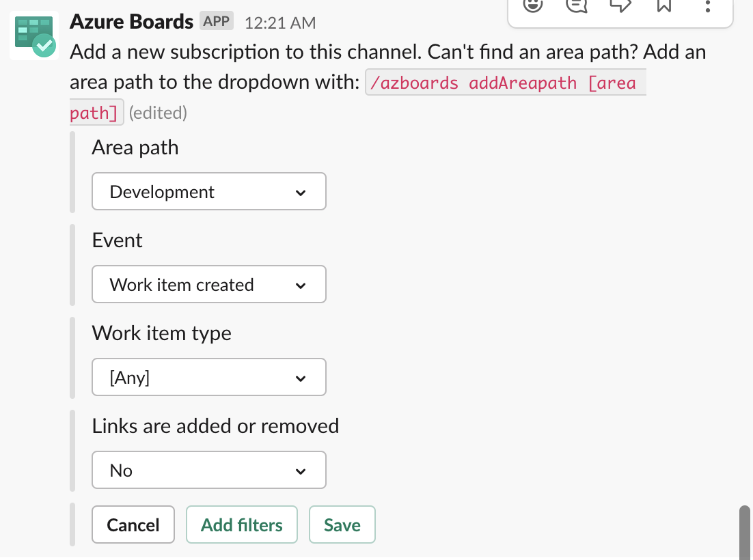
Task: Click the chevron on the Event dropdown
Action: point(301,285)
